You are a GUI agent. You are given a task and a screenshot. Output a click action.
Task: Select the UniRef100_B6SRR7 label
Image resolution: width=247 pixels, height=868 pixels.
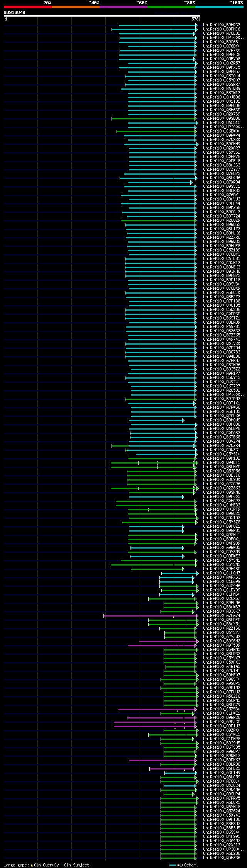tap(222, 84)
